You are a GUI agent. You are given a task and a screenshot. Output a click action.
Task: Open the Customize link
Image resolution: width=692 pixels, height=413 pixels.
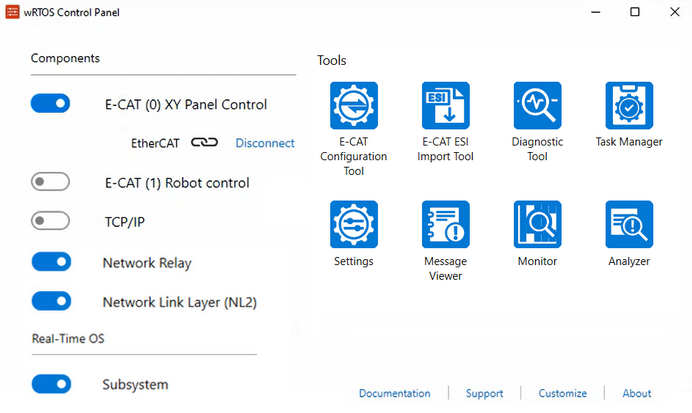tap(562, 393)
